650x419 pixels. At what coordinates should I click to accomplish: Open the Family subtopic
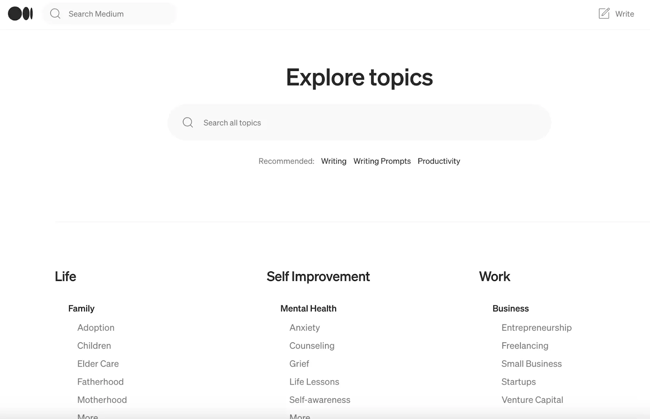(x=81, y=309)
